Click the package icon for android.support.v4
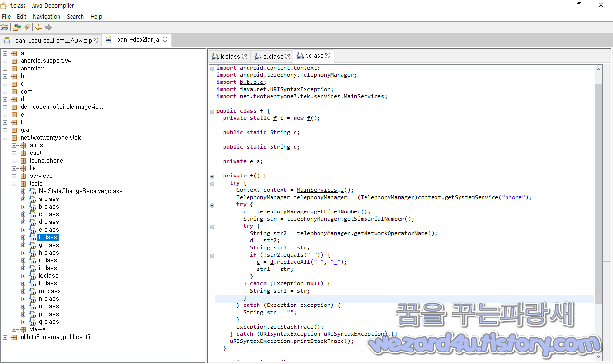Screen dimensions: 613x364 tap(14, 61)
